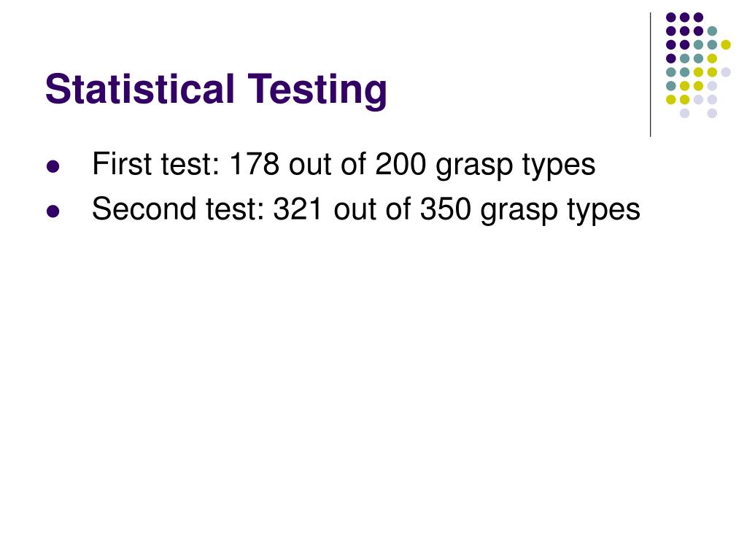This screenshot has height=560, width=747.
Task: Select "grasp types" in the second bullet line
Action: (560, 211)
